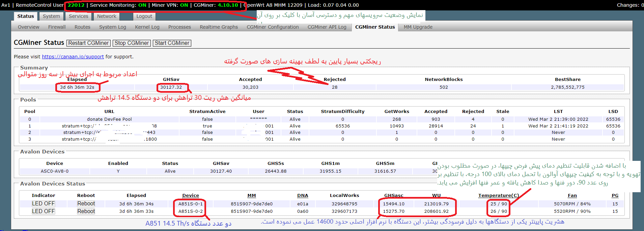Click the Stop CGMiner button
This screenshot has width=644, height=231.
(x=132, y=43)
